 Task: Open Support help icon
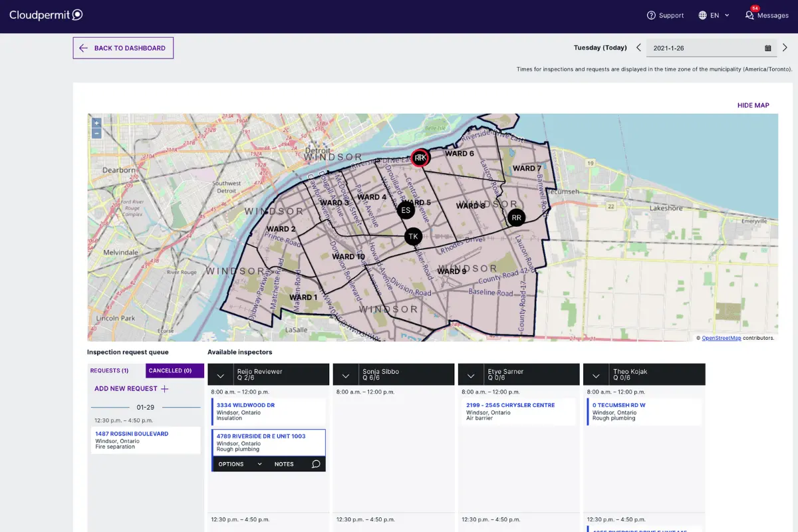[651, 15]
